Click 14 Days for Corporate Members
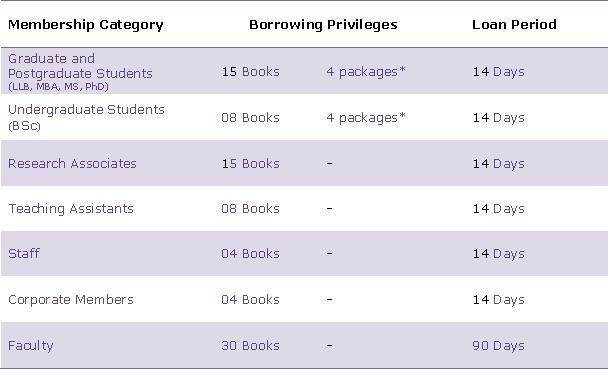Screen dimensions: 615x376 pos(498,300)
